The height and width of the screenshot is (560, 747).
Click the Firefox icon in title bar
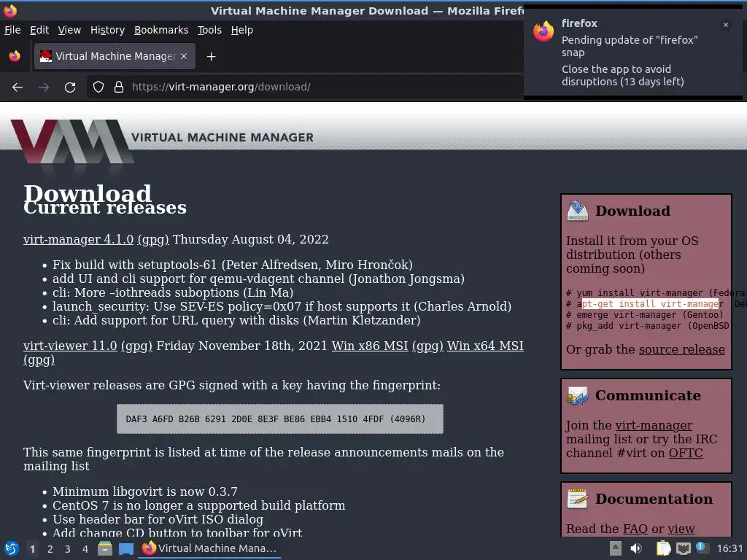tap(10, 10)
